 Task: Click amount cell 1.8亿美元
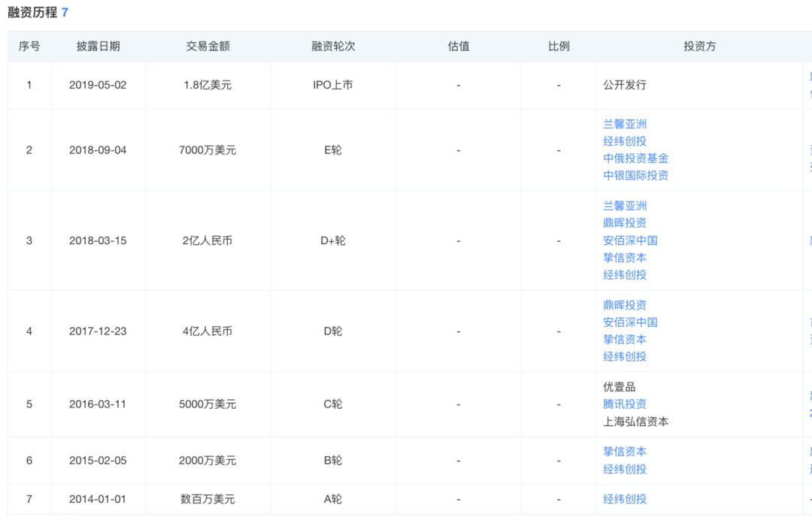click(208, 85)
